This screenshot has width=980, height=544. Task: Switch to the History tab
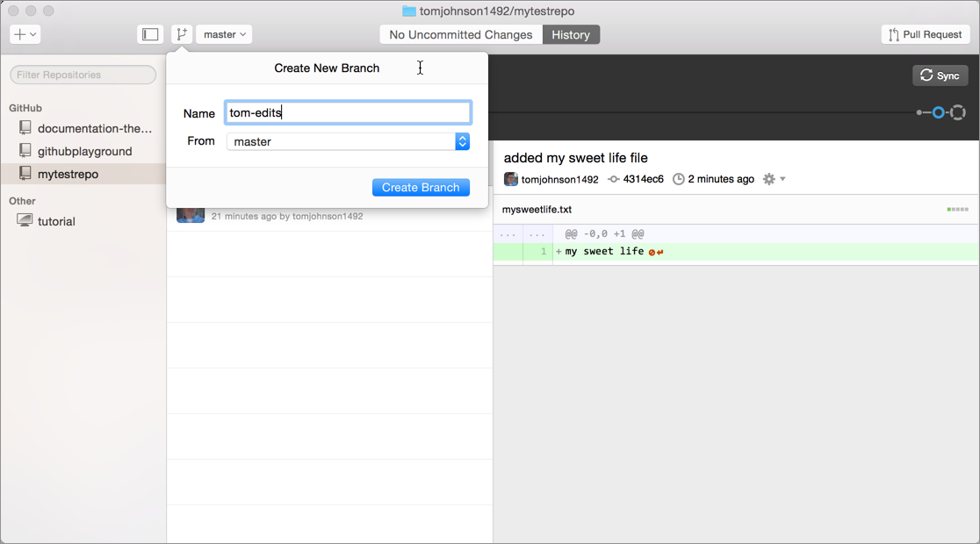pos(571,34)
